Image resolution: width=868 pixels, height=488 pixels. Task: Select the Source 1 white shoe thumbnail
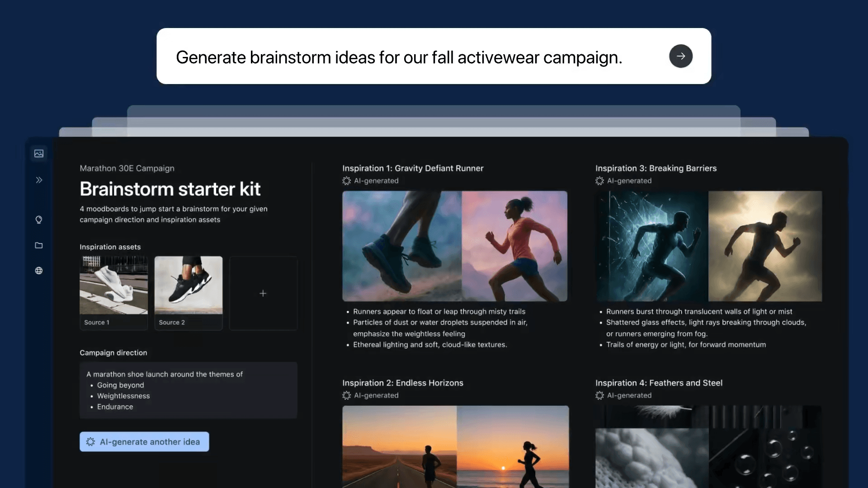point(113,285)
